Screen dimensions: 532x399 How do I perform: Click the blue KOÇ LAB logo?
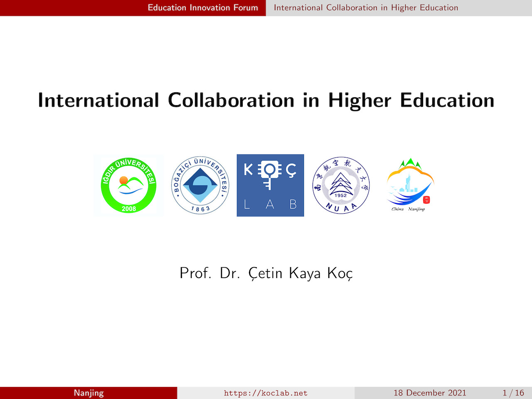(271, 185)
